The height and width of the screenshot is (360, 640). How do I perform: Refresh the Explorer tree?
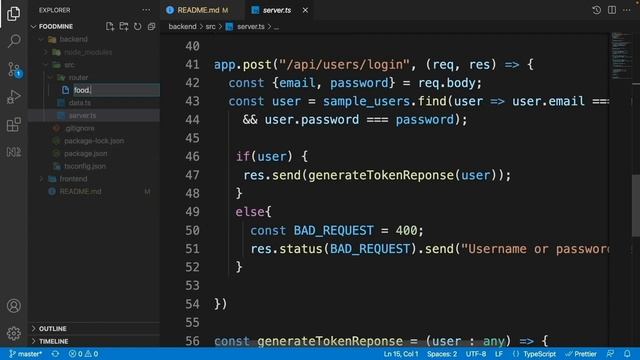coord(138,27)
